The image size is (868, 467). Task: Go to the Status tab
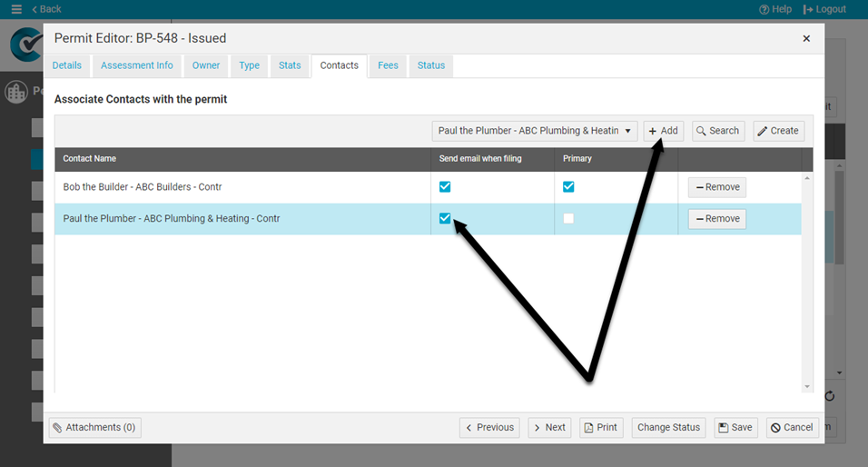coord(431,65)
